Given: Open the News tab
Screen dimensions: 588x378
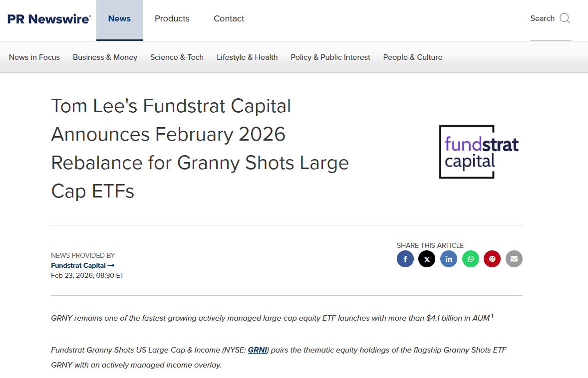Looking at the screenshot, I should [x=119, y=19].
